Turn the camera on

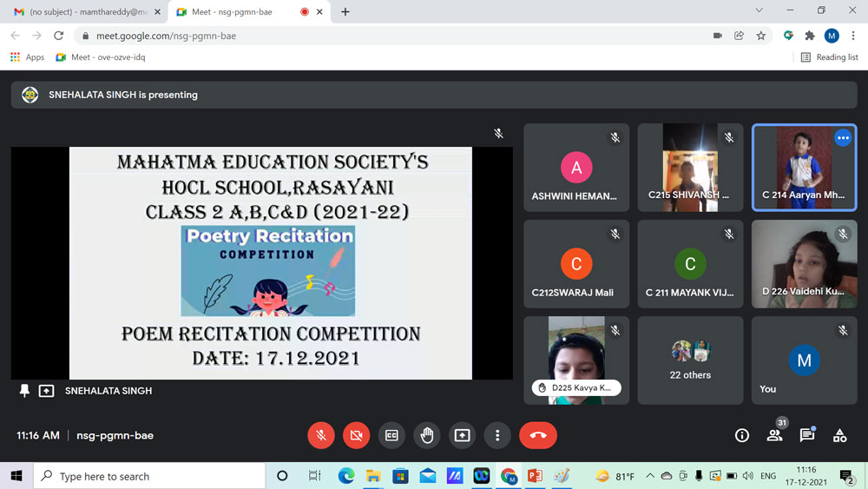356,435
